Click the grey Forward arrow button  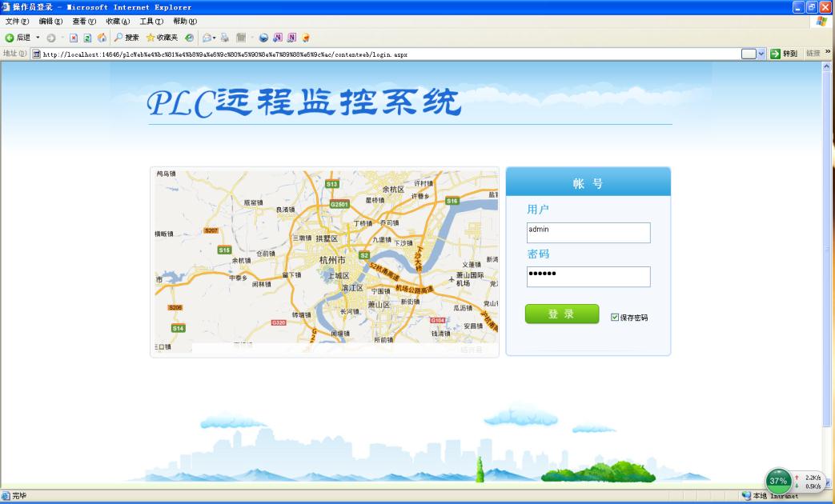pyautogui.click(x=51, y=38)
